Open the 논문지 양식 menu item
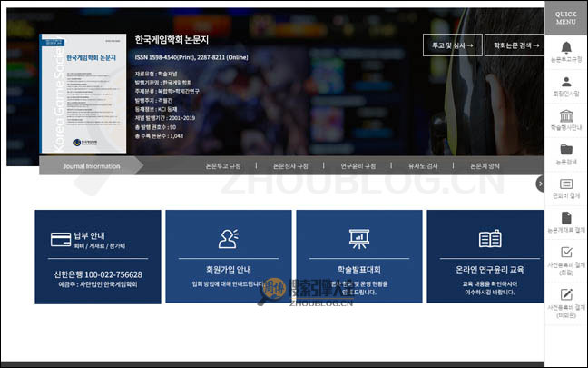Viewport: 588px width, 368px height. tap(485, 166)
